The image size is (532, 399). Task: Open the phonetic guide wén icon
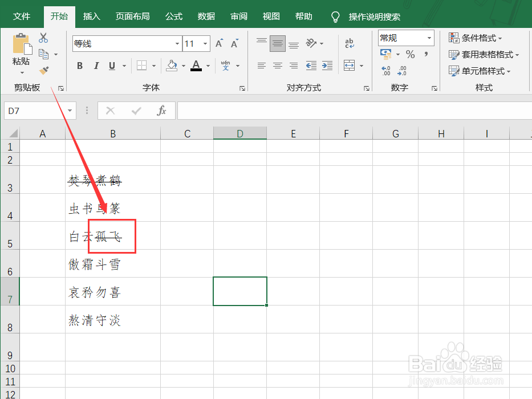click(x=225, y=66)
